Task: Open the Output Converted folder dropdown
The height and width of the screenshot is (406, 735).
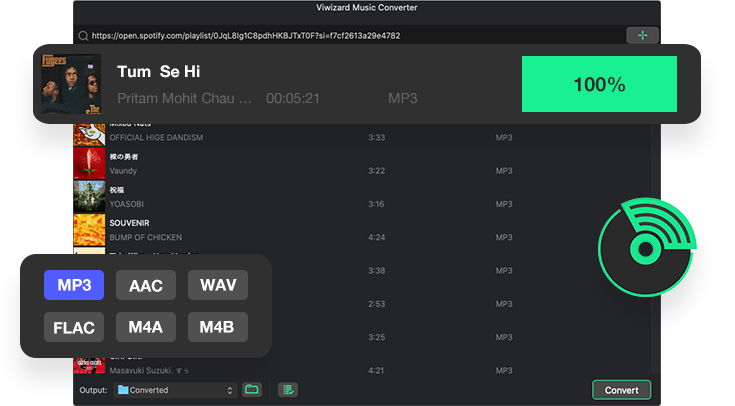Action: coord(175,390)
